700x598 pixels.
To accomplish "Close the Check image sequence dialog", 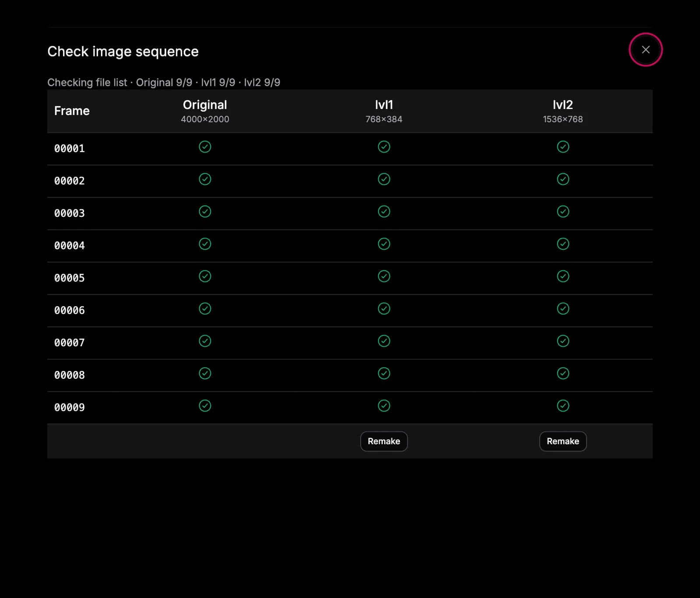I will (645, 50).
